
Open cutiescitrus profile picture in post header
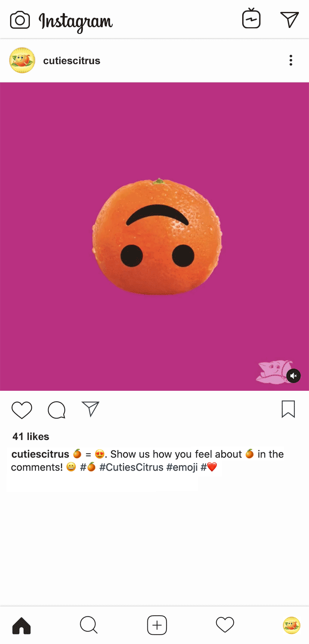[22, 60]
